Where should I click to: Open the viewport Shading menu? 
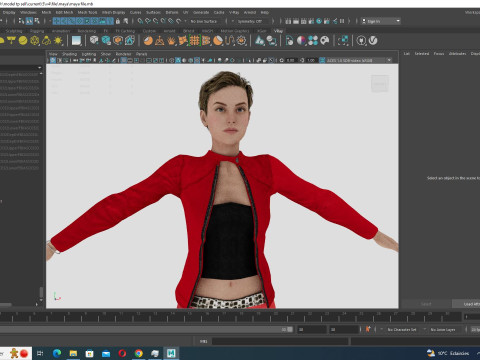(x=69, y=54)
